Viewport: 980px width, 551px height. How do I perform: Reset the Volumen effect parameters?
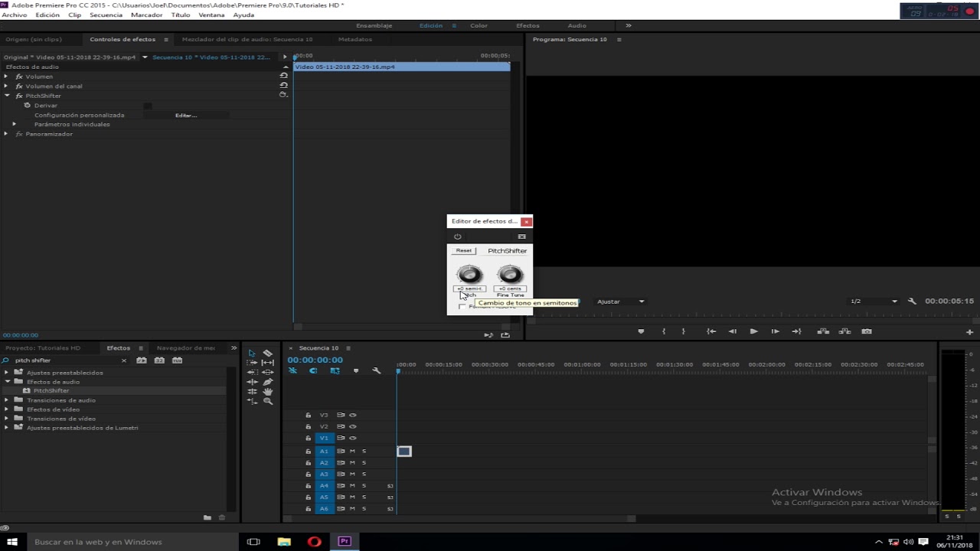283,76
